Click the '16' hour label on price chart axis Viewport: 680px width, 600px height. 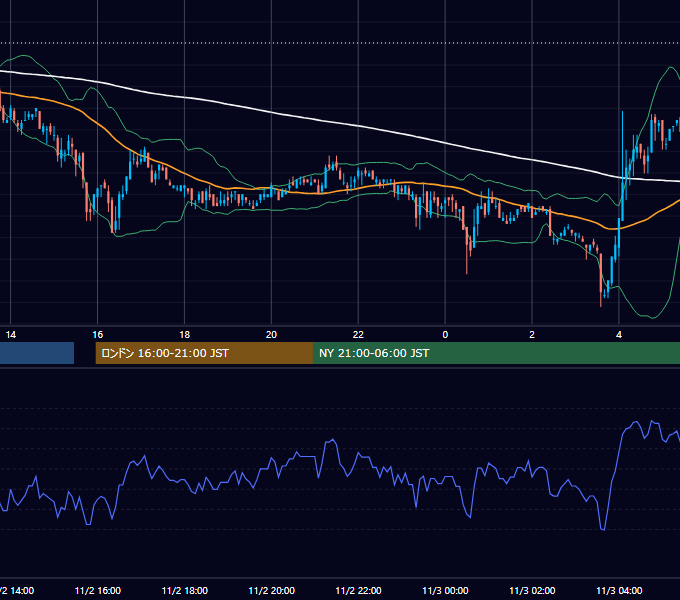point(98,335)
